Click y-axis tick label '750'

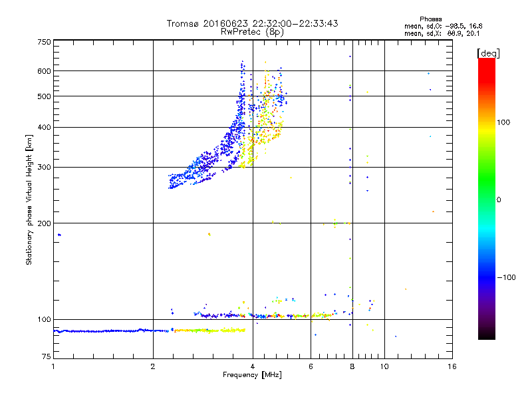44,42
